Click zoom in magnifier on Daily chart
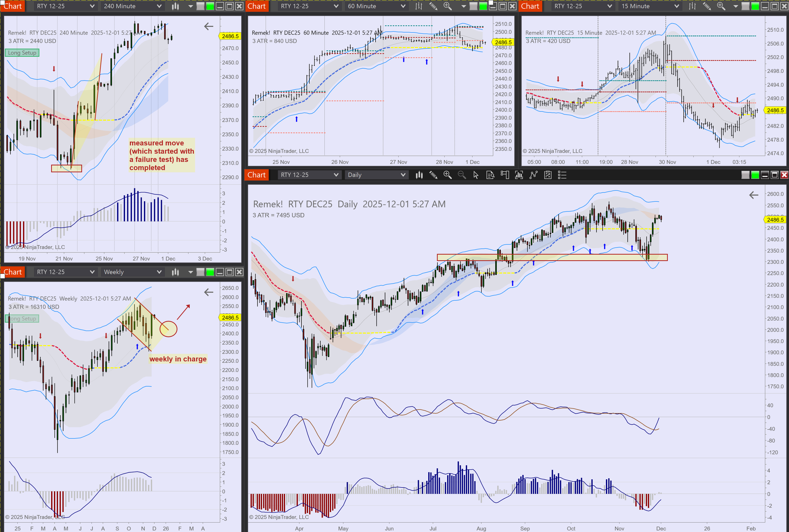Image resolution: width=789 pixels, height=532 pixels. tap(447, 175)
